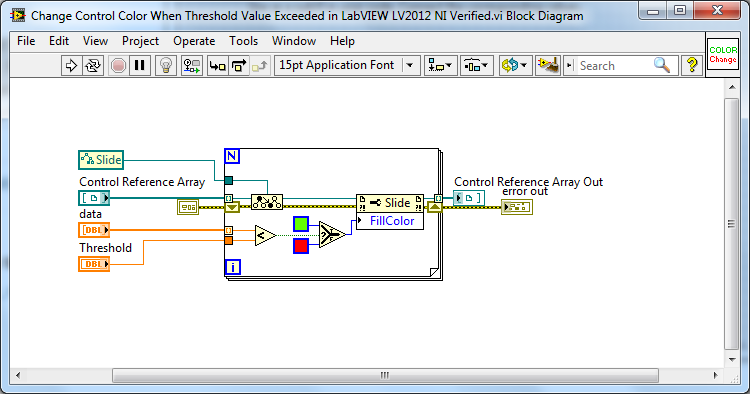Click the vertical scrollbar down arrow
The image size is (750, 394).
coord(732,360)
